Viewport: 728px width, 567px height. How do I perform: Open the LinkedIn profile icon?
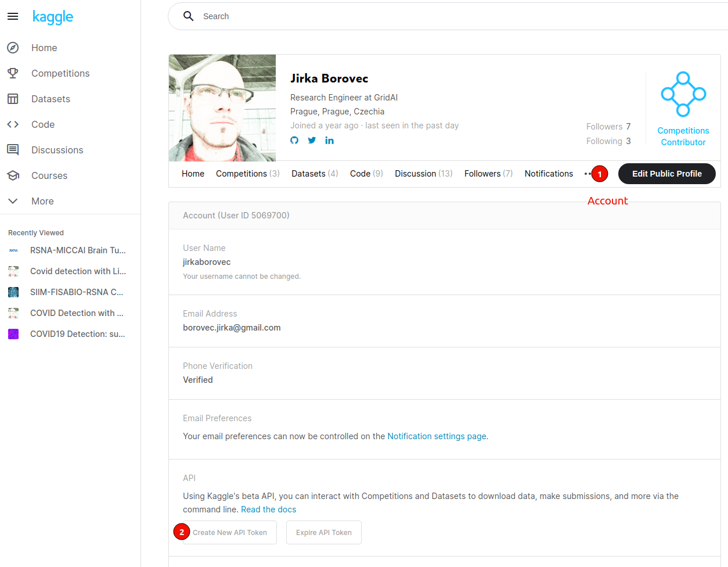pyautogui.click(x=329, y=140)
